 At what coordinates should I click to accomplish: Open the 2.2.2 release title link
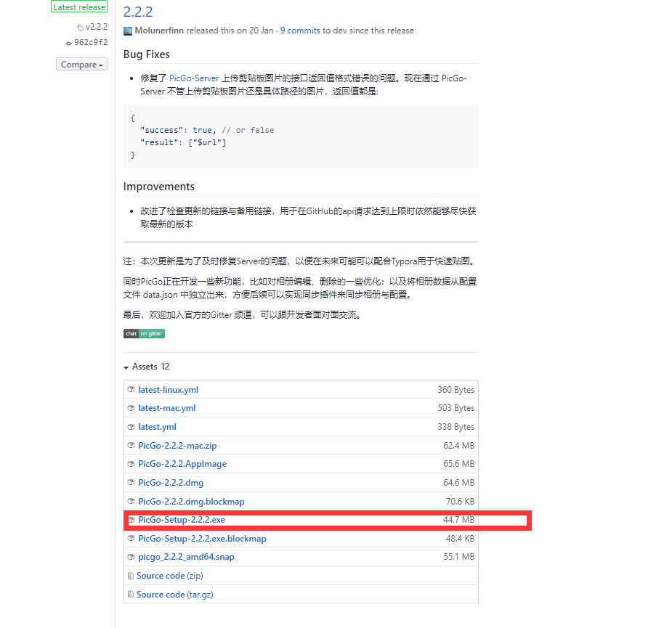coord(138,12)
